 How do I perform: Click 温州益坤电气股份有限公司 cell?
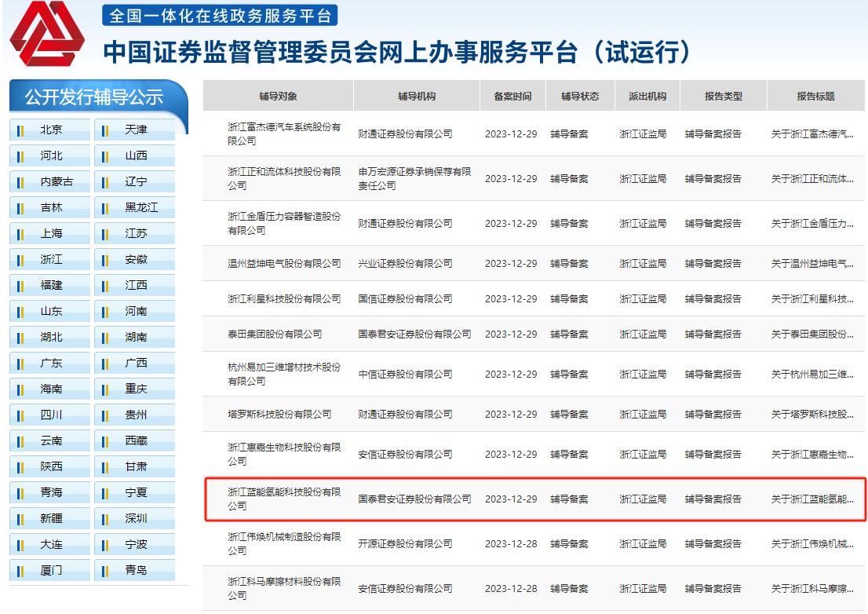[x=284, y=264]
